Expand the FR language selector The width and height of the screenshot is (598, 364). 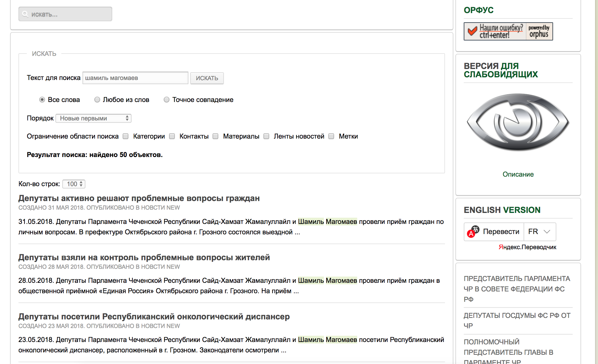[x=539, y=231]
